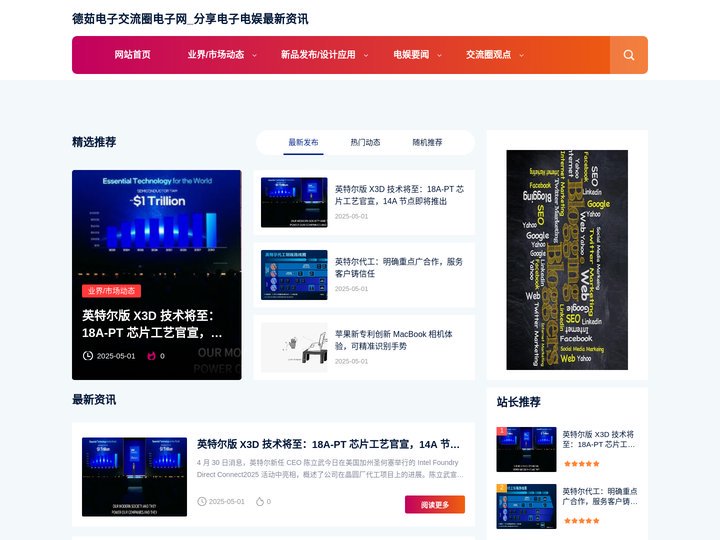This screenshot has width=720, height=540.
Task: Click the clock icon on the featured card
Action: pyautogui.click(x=88, y=355)
